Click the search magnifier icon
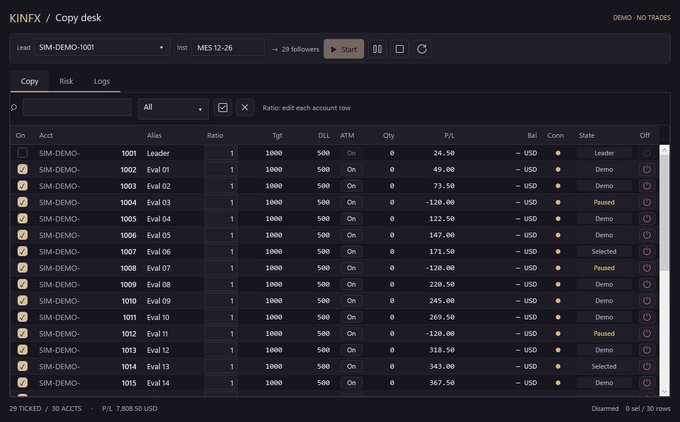 tap(14, 107)
